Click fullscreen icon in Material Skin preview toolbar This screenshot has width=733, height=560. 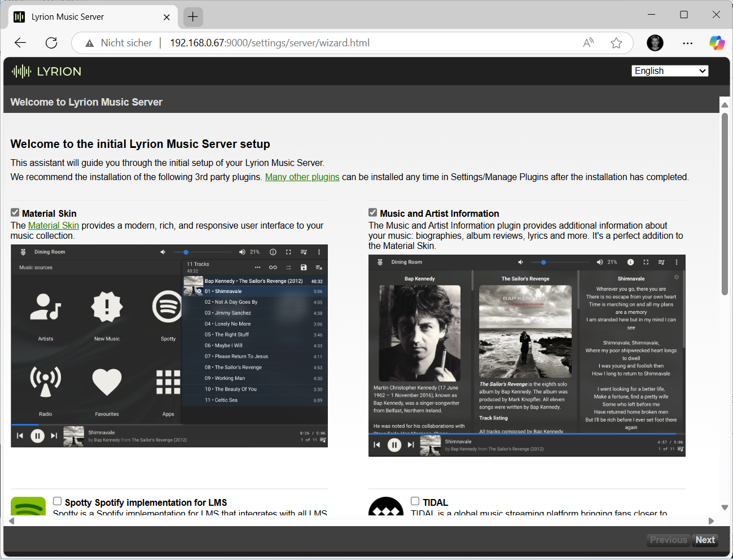click(x=288, y=252)
